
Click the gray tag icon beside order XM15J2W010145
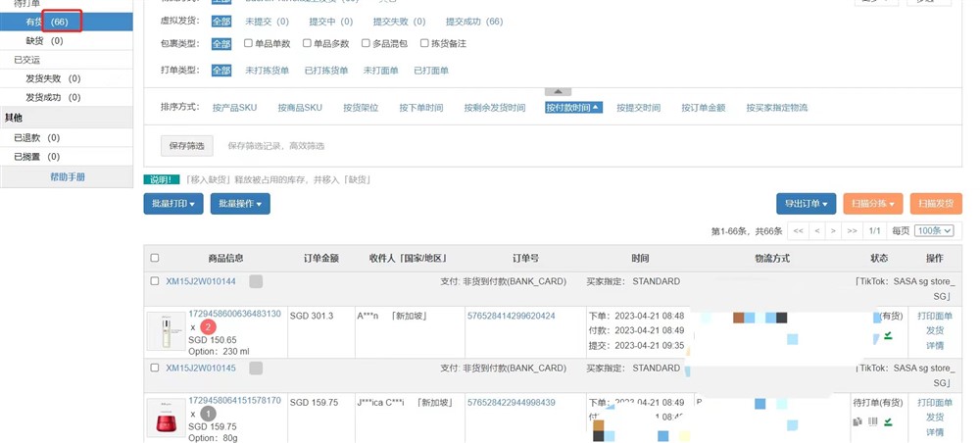(256, 369)
